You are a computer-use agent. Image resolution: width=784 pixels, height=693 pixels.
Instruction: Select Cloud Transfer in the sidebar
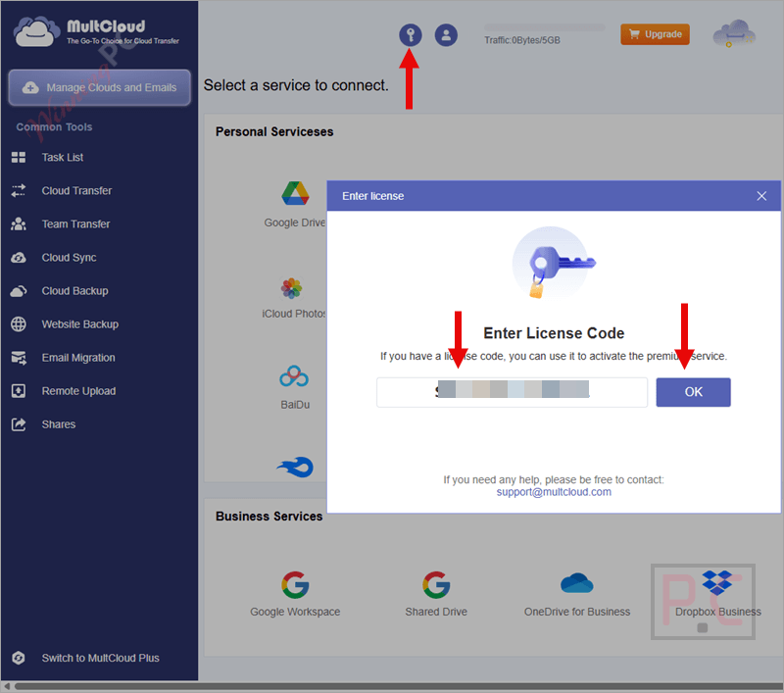(76, 190)
